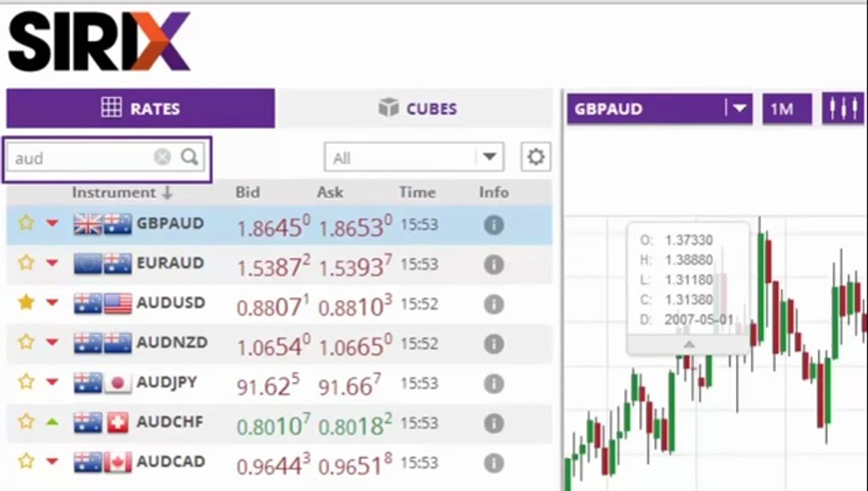The image size is (868, 491).
Task: Click GBPAUD ask price 1.8653
Action: (x=355, y=226)
